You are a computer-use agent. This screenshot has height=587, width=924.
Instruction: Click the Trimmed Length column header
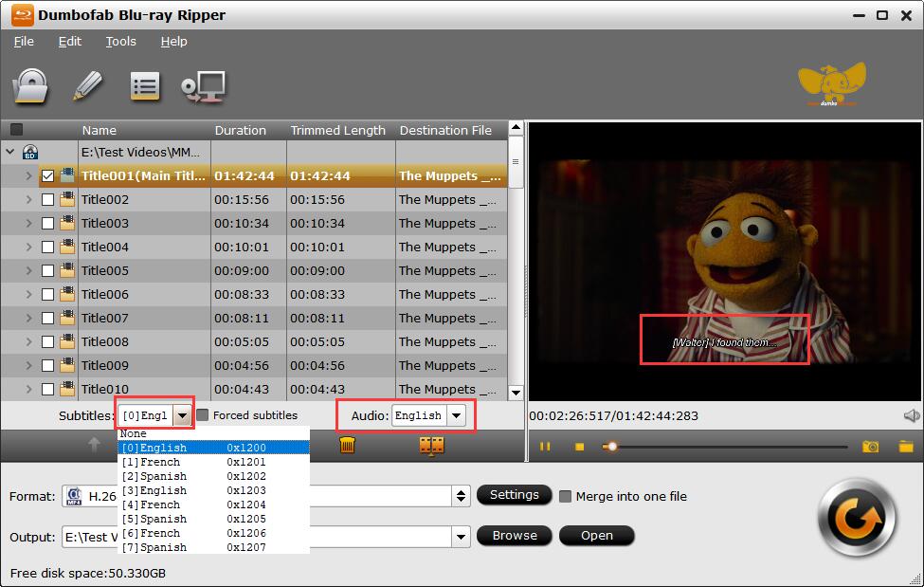337,130
